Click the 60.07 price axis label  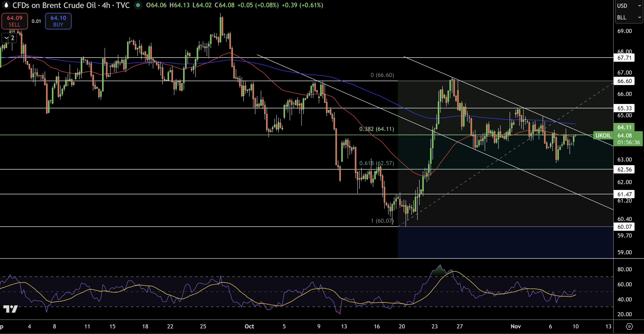tap(624, 227)
